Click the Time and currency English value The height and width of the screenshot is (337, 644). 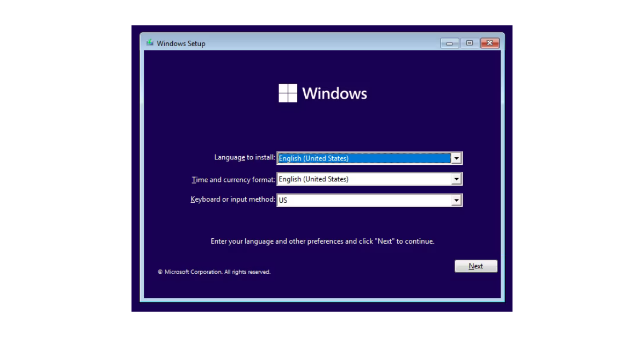pyautogui.click(x=363, y=179)
